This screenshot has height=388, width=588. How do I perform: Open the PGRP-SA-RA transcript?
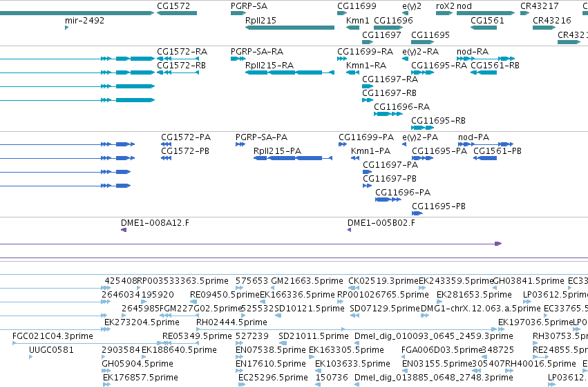238,59
